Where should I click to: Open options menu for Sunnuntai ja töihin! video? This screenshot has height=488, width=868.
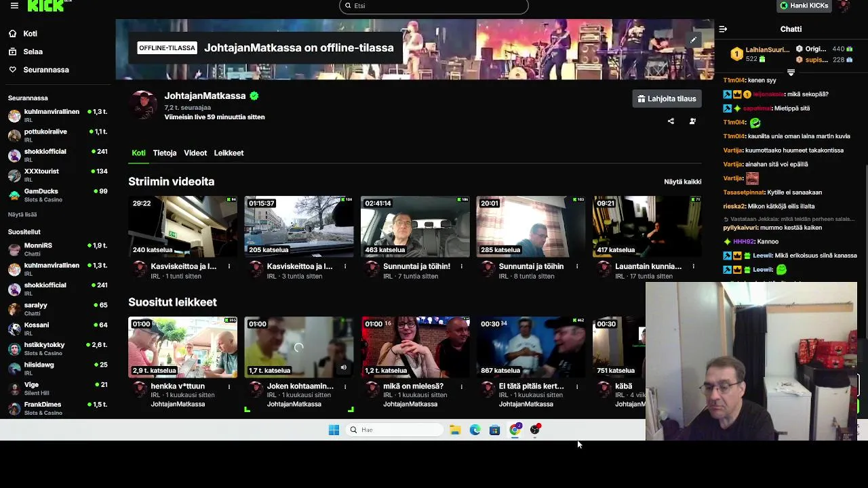[461, 266]
